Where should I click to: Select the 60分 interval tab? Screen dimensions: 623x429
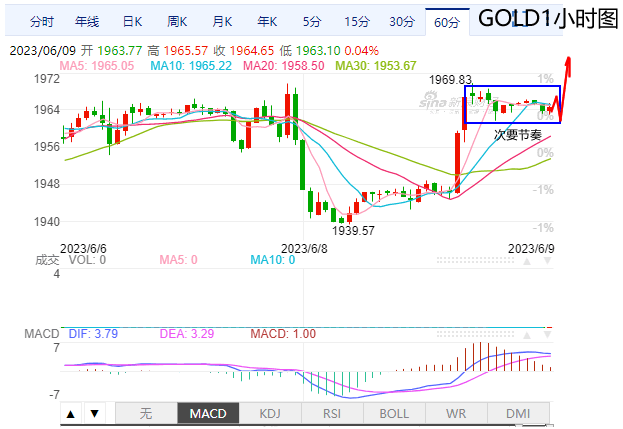pyautogui.click(x=447, y=22)
